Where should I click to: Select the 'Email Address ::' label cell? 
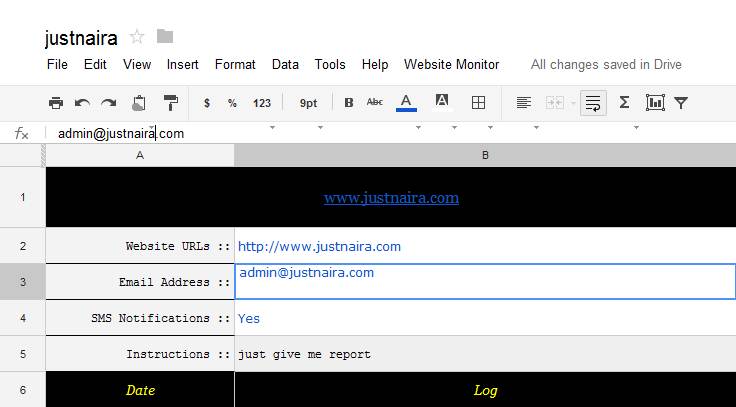pyautogui.click(x=140, y=282)
